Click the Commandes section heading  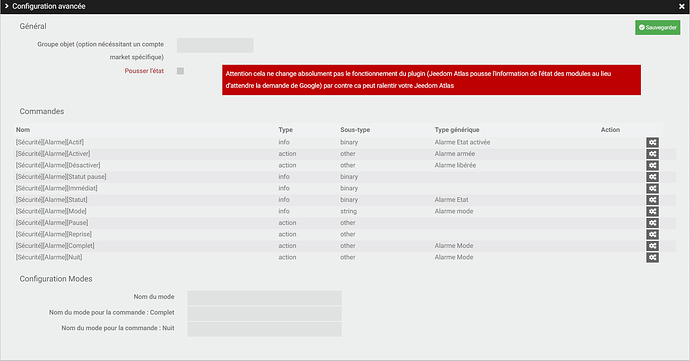[x=42, y=111]
